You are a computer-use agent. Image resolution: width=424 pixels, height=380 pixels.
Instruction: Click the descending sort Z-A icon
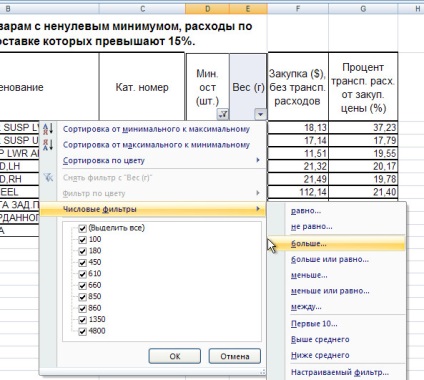click(x=48, y=145)
